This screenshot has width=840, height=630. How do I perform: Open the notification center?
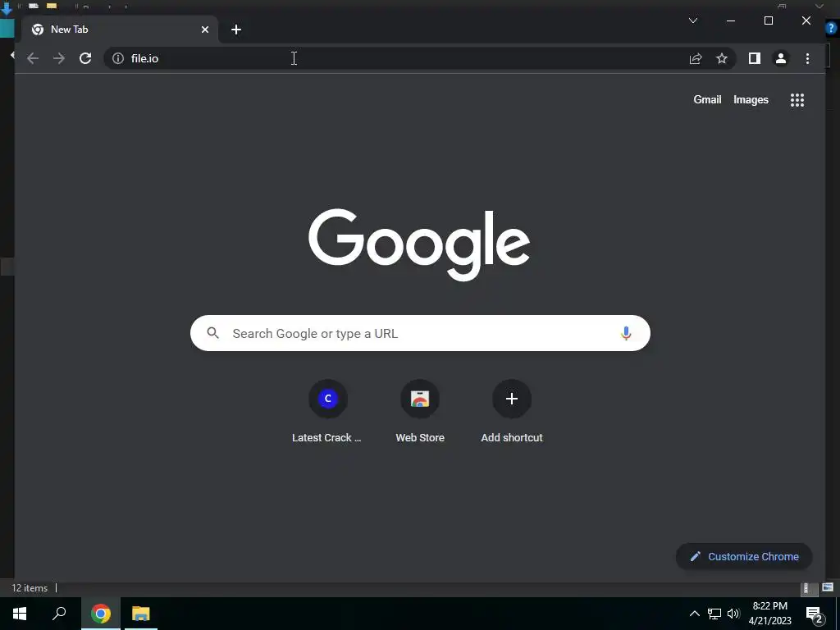(x=815, y=614)
